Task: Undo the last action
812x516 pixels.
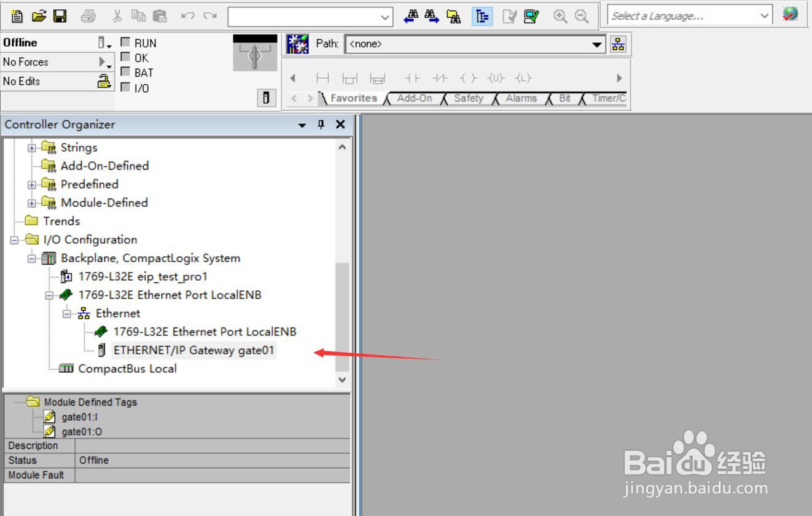Action: (187, 17)
